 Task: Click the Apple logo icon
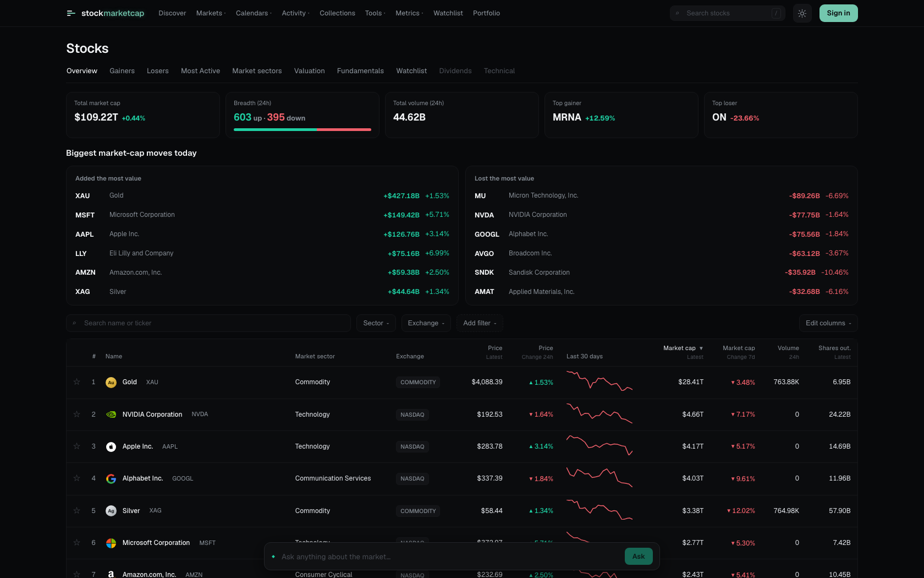[111, 447]
